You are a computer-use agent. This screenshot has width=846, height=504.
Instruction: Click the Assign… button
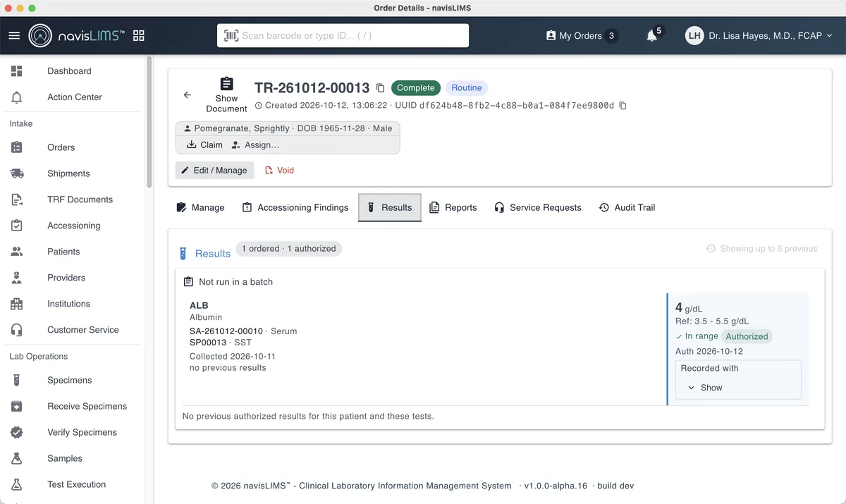pos(255,145)
